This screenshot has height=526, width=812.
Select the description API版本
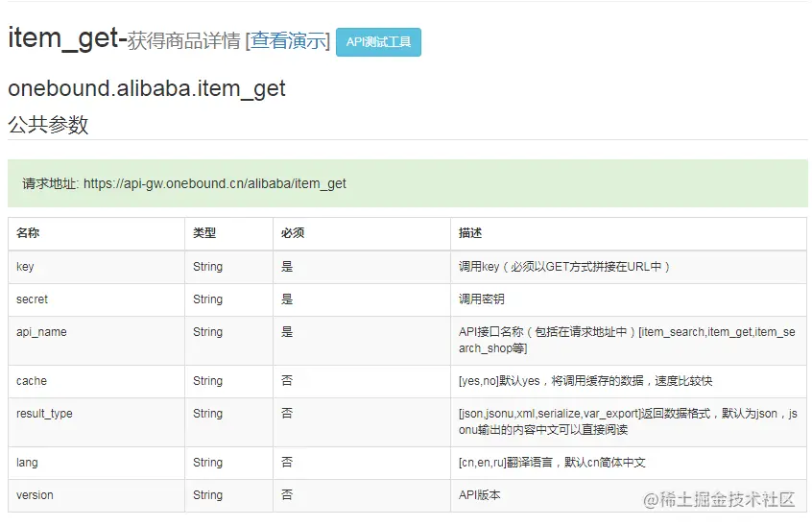click(480, 495)
